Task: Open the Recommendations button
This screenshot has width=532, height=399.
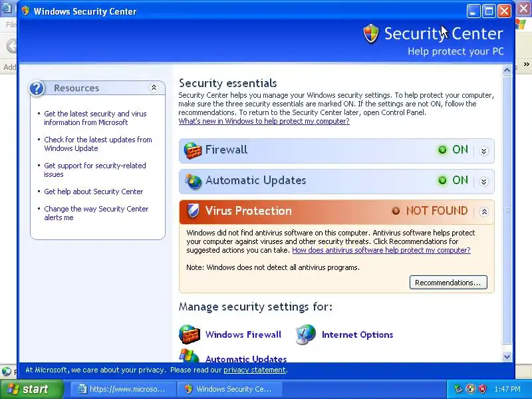Action: pyautogui.click(x=448, y=282)
